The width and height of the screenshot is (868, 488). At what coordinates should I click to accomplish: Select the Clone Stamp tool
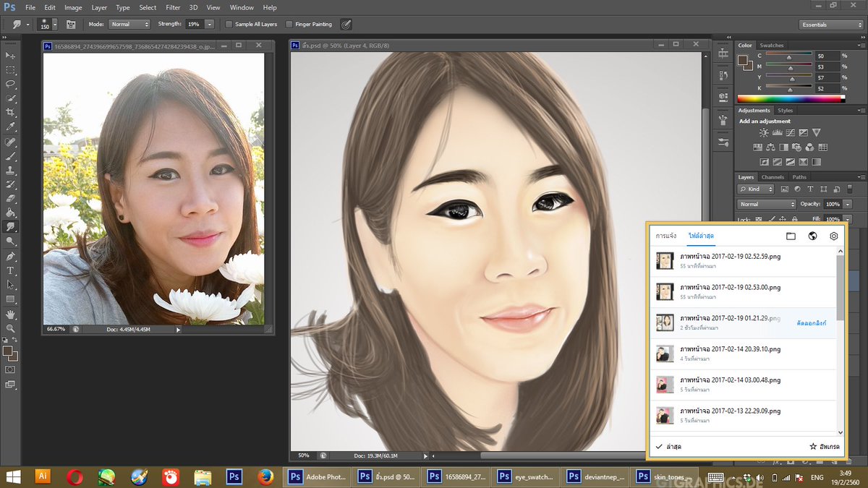(10, 171)
